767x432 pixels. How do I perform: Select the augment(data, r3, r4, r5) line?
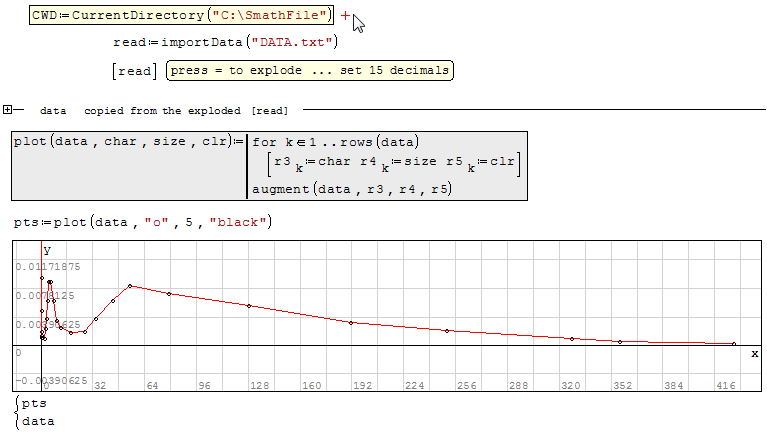click(350, 189)
